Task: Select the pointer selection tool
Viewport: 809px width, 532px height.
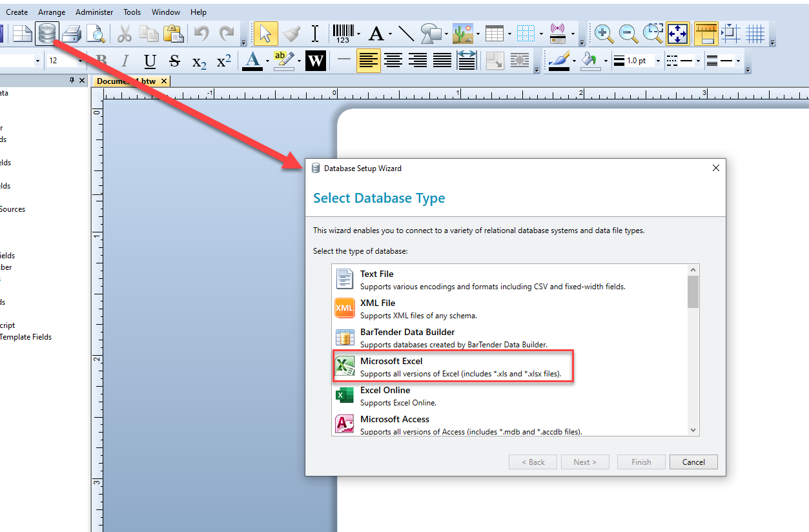Action: [266, 34]
